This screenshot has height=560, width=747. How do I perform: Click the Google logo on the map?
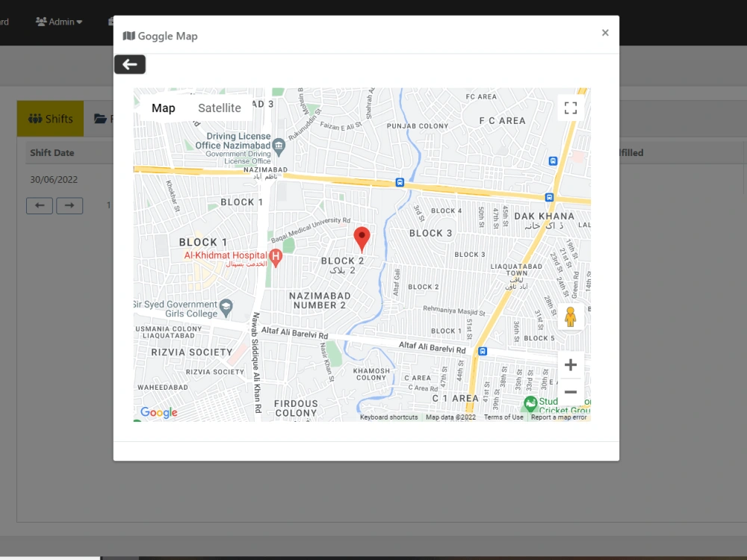(158, 412)
